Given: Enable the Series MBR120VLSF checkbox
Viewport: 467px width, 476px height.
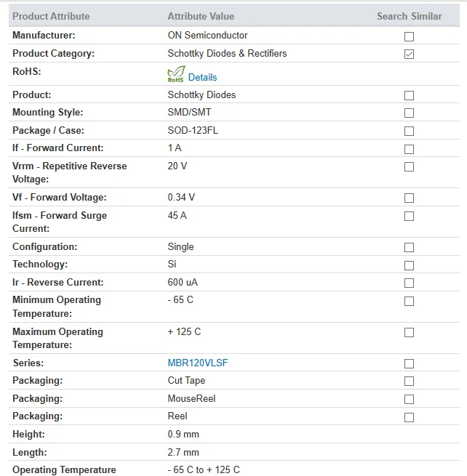Looking at the screenshot, I should 409,363.
